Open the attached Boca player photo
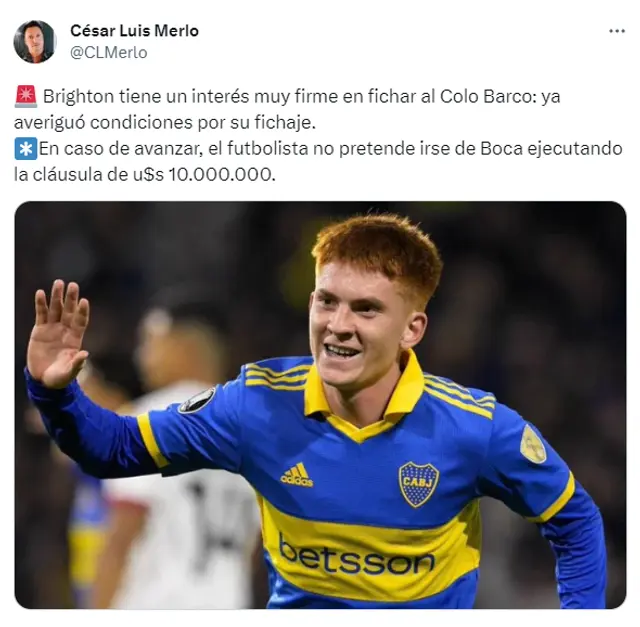Viewport: 640px width, 627px height. point(320,405)
